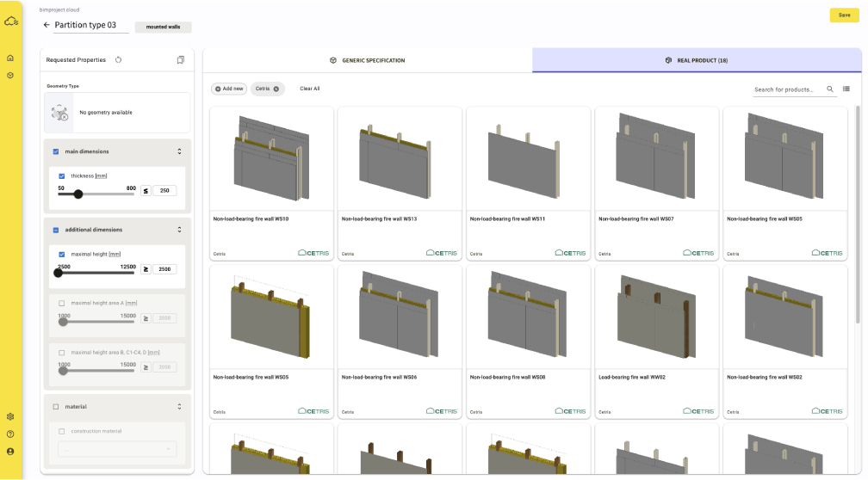868x480 pixels.
Task: Enable maximal height area A checkbox
Action: coord(61,303)
